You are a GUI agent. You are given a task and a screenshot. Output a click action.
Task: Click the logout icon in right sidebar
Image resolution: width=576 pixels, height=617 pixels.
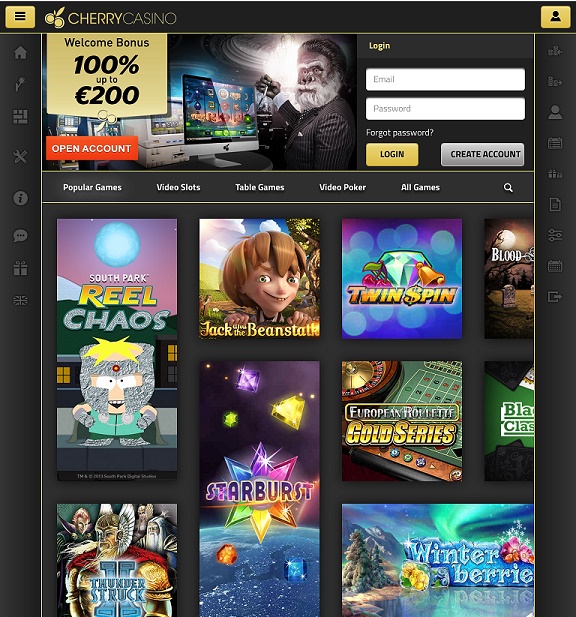pyautogui.click(x=555, y=296)
